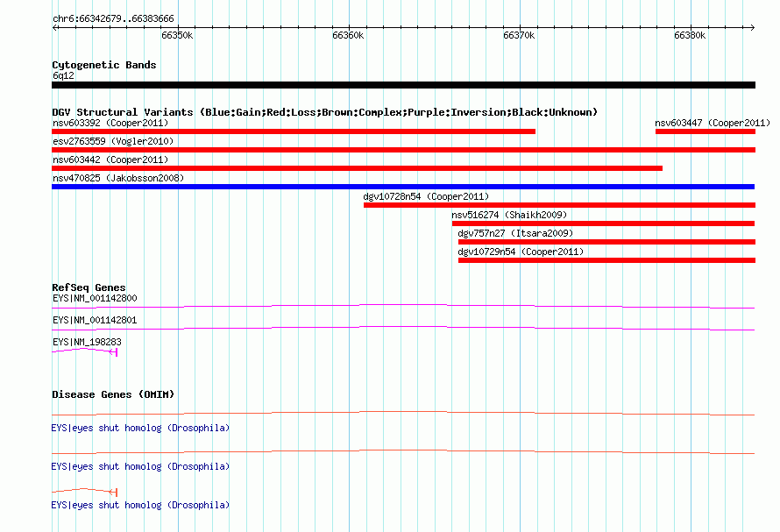
Task: Click the right arrow of the ruler
Action: pyautogui.click(x=752, y=27)
